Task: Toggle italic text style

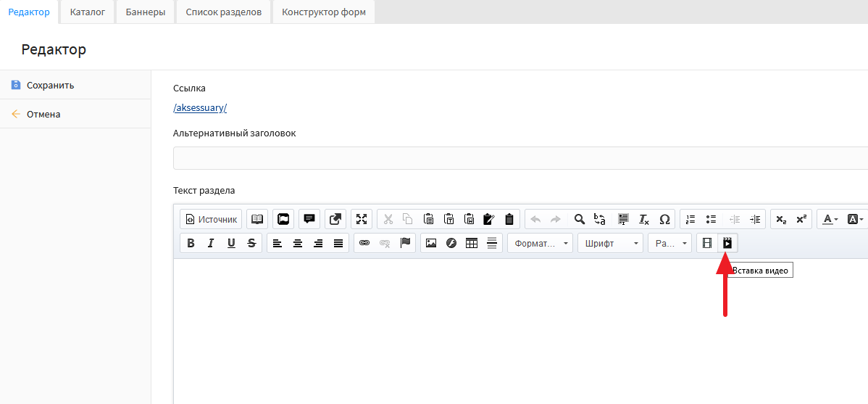Action: point(211,243)
